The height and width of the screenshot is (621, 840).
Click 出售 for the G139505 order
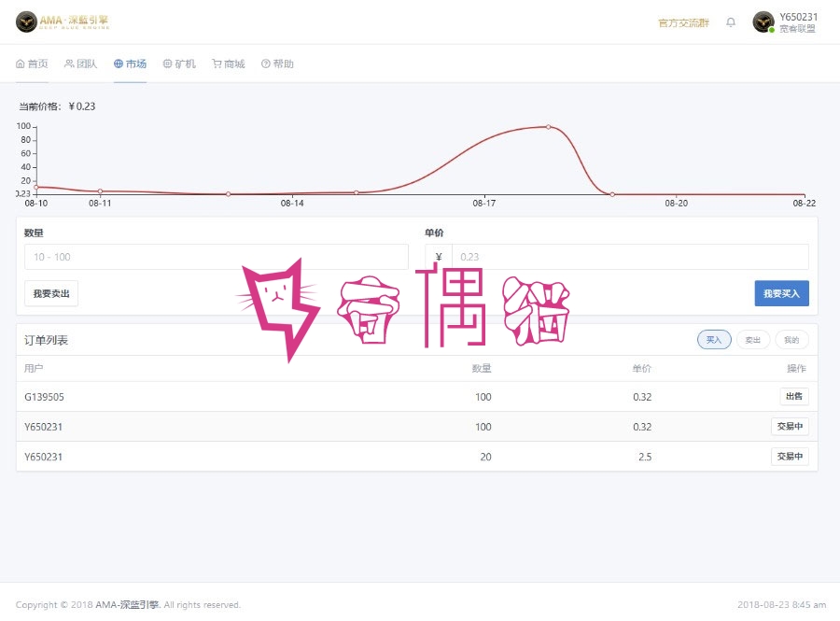(794, 397)
